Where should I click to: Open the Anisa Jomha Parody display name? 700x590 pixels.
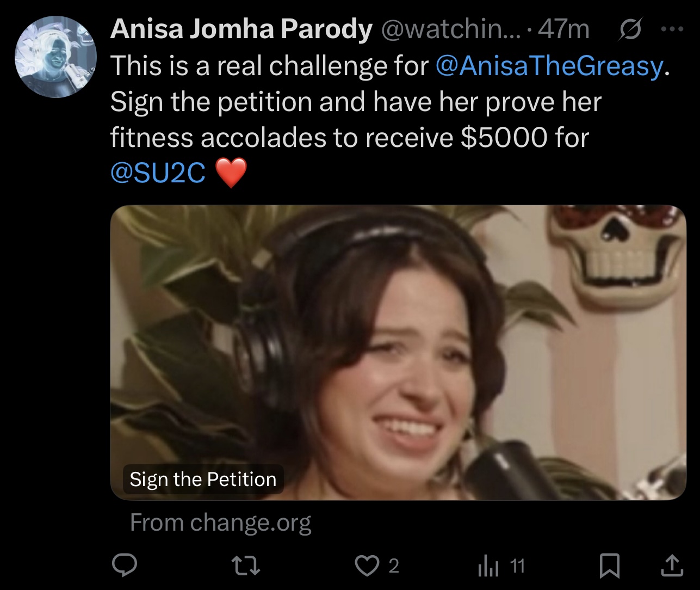(241, 29)
